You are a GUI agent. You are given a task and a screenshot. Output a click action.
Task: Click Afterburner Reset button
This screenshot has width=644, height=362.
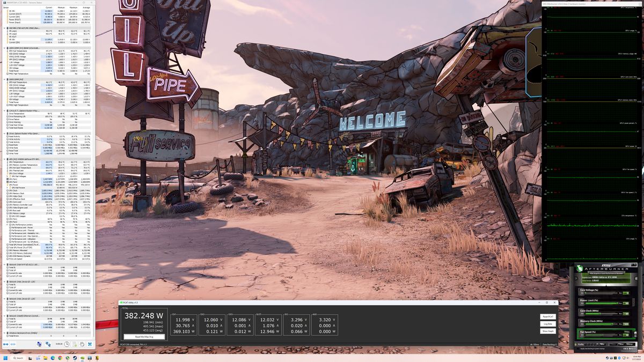pyautogui.click(x=620, y=344)
